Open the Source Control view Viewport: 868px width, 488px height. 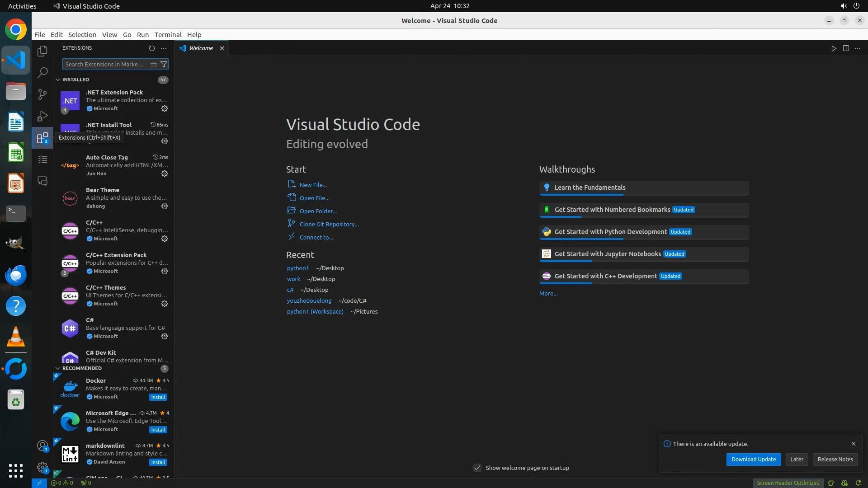click(x=42, y=94)
